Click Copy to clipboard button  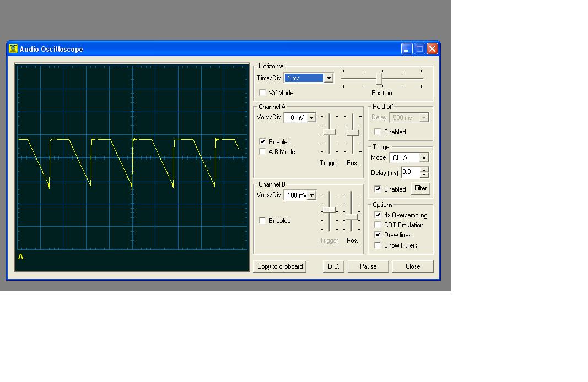(280, 266)
